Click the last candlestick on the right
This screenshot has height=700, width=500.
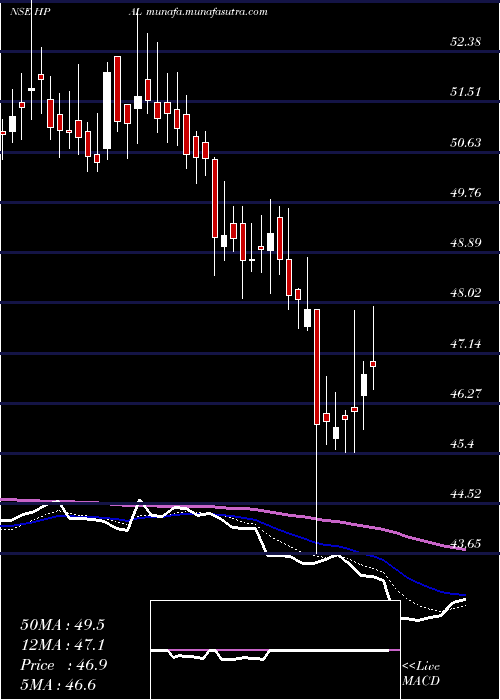click(373, 364)
